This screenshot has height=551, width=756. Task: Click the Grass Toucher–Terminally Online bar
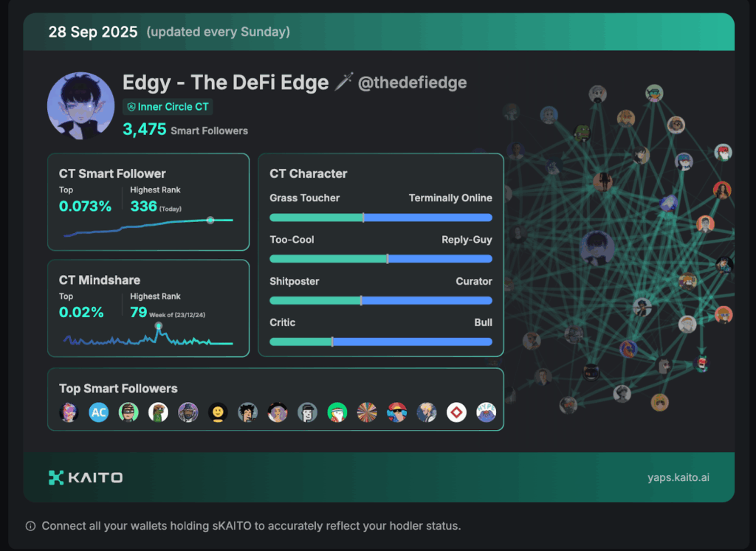point(381,218)
